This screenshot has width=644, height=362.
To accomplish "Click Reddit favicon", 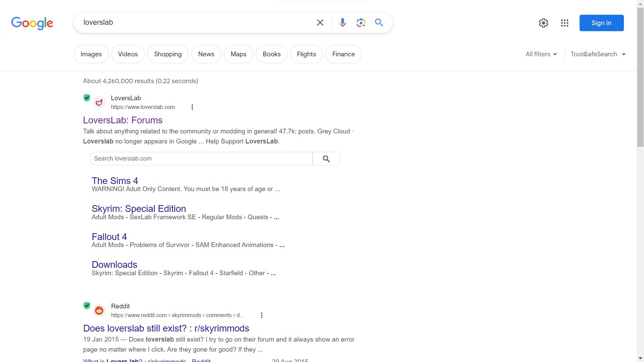I will tap(99, 310).
